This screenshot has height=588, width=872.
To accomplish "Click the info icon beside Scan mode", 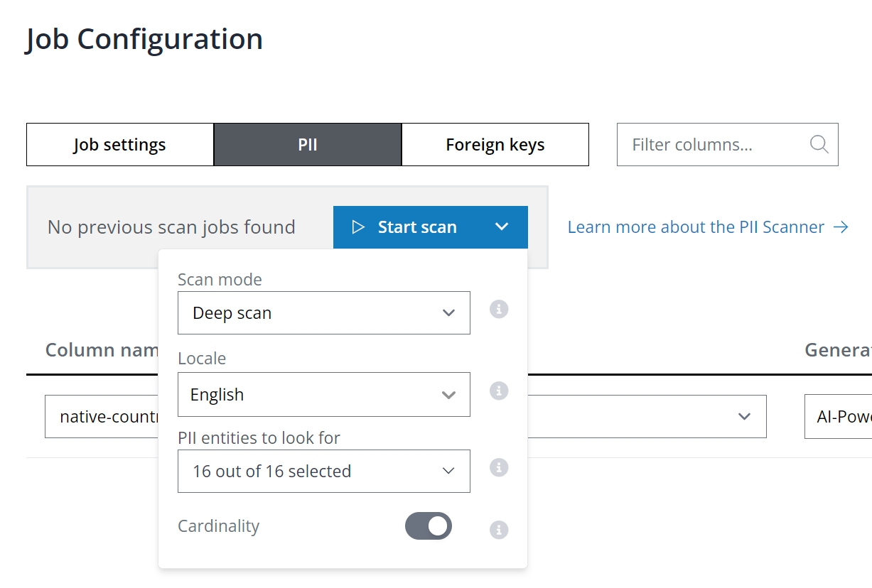I will pos(499,310).
